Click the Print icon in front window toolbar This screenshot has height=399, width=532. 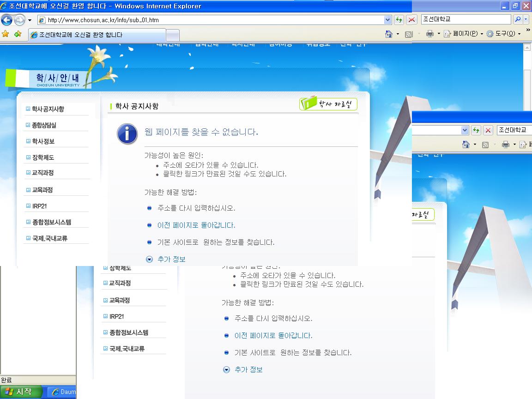coord(430,34)
